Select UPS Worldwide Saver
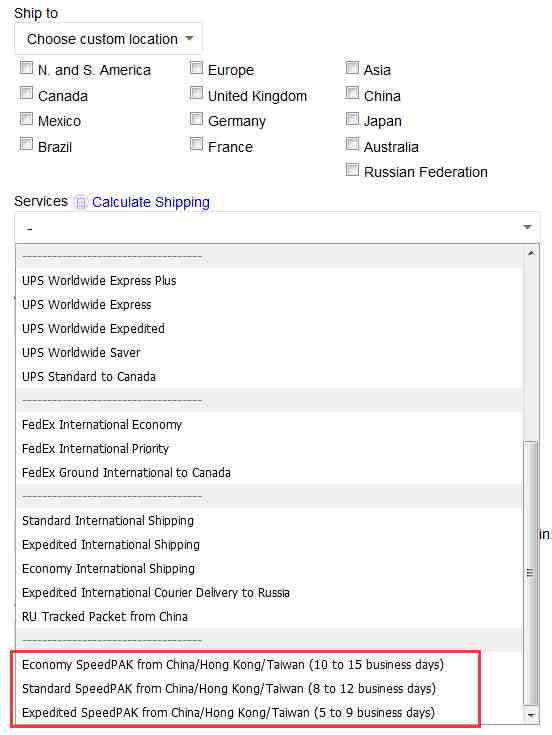This screenshot has height=735, width=552. click(x=269, y=352)
